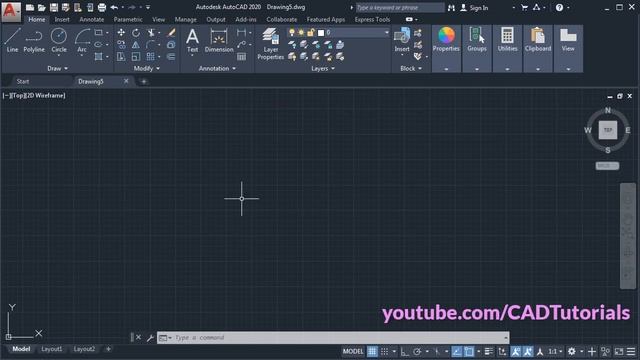This screenshot has width=640, height=360.
Task: Select the Fillet tool
Action: [151, 44]
